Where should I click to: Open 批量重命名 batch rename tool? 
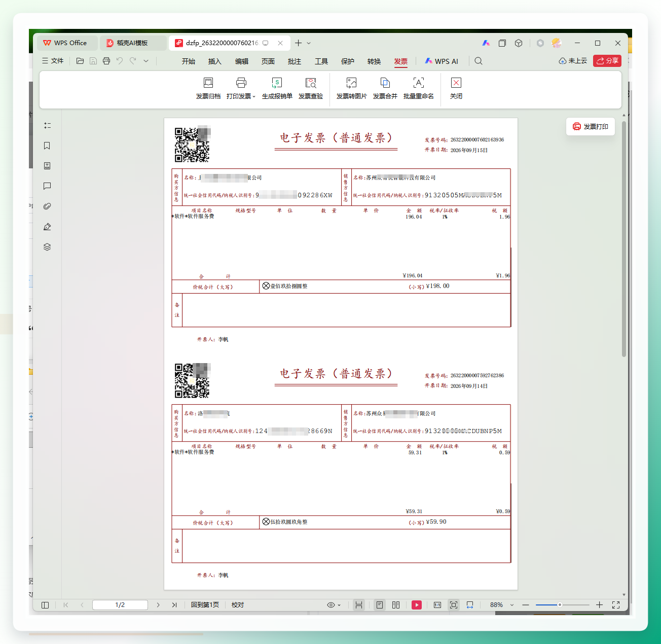tap(419, 89)
